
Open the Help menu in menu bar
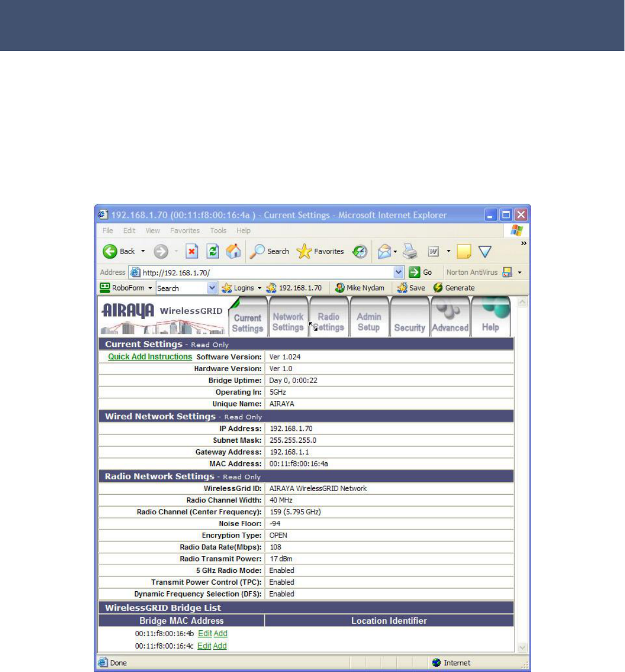click(243, 230)
